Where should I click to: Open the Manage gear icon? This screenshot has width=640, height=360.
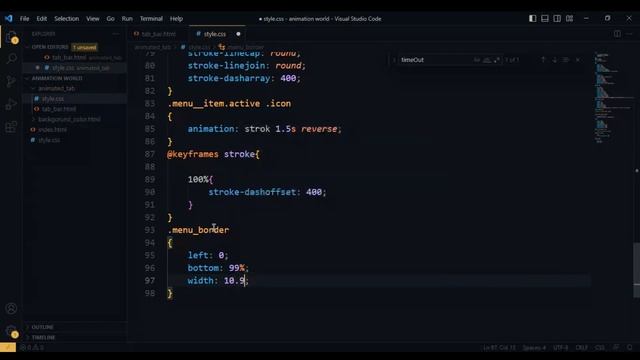[x=11, y=331]
